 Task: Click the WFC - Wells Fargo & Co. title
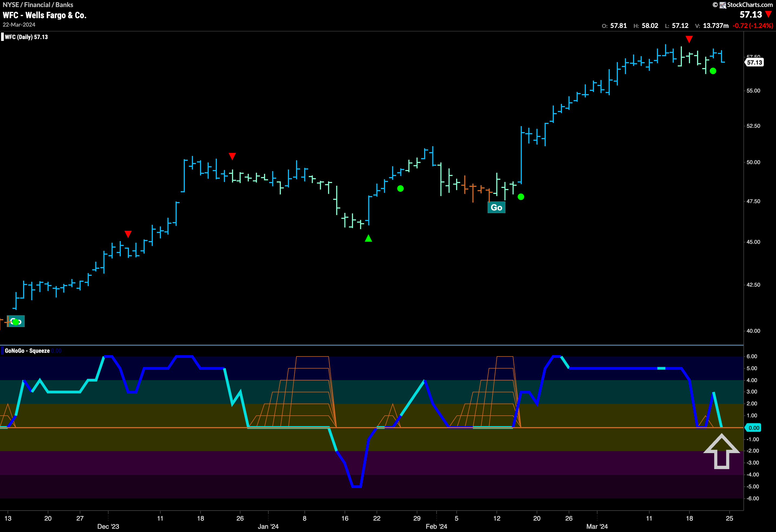point(44,15)
